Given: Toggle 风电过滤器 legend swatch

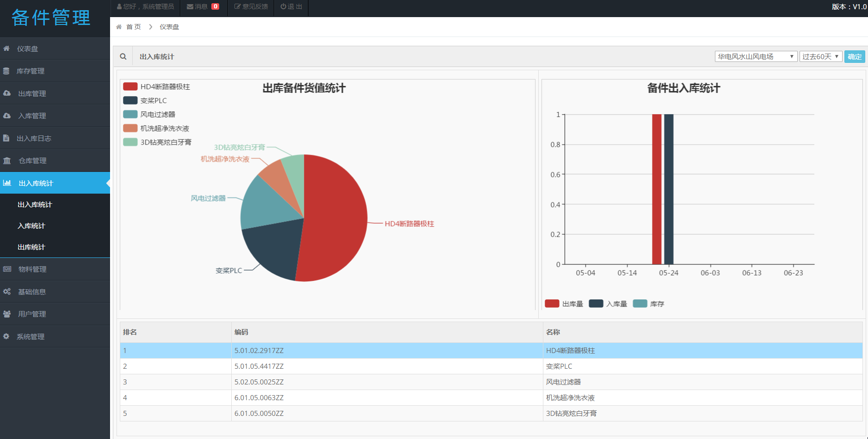Looking at the screenshot, I should (130, 114).
